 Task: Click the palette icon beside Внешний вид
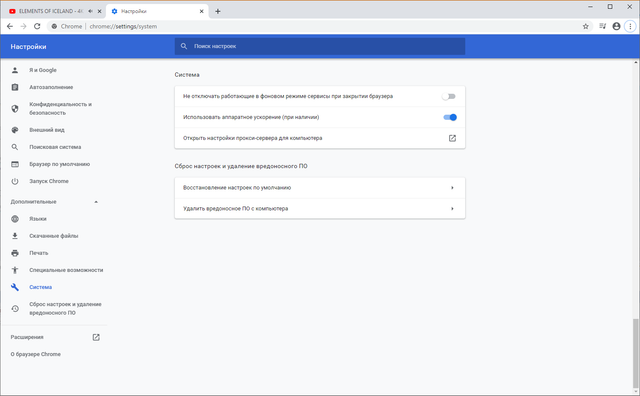tap(15, 130)
